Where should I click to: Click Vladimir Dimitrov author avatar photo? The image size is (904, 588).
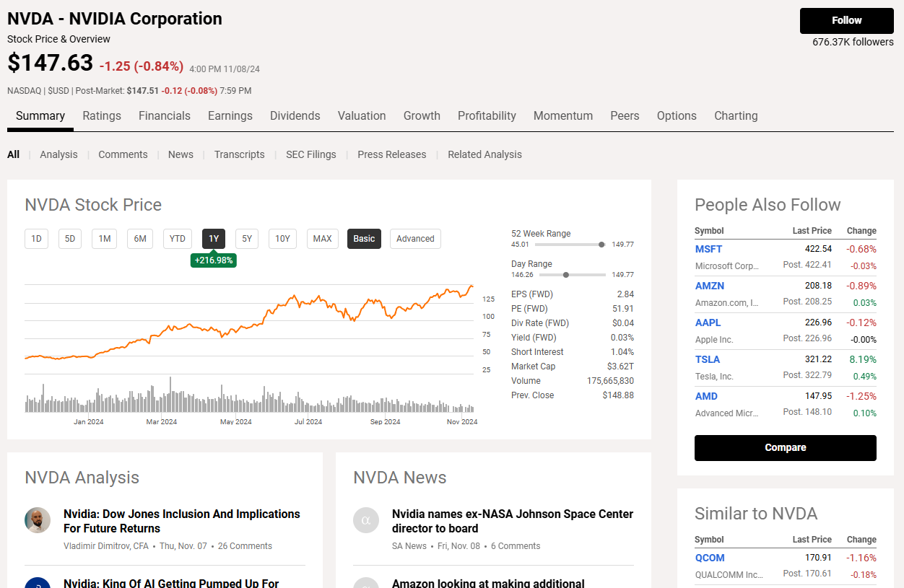[38, 520]
